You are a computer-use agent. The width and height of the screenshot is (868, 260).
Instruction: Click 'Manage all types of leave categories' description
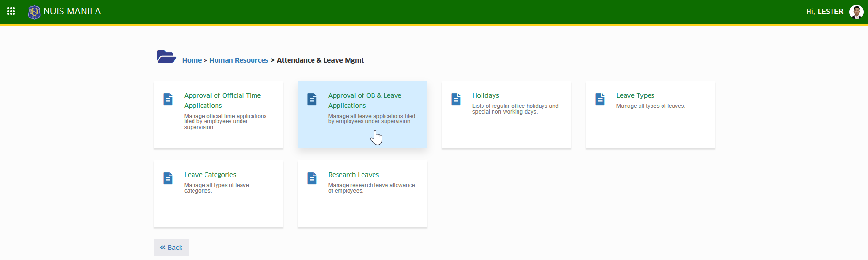[217, 188]
